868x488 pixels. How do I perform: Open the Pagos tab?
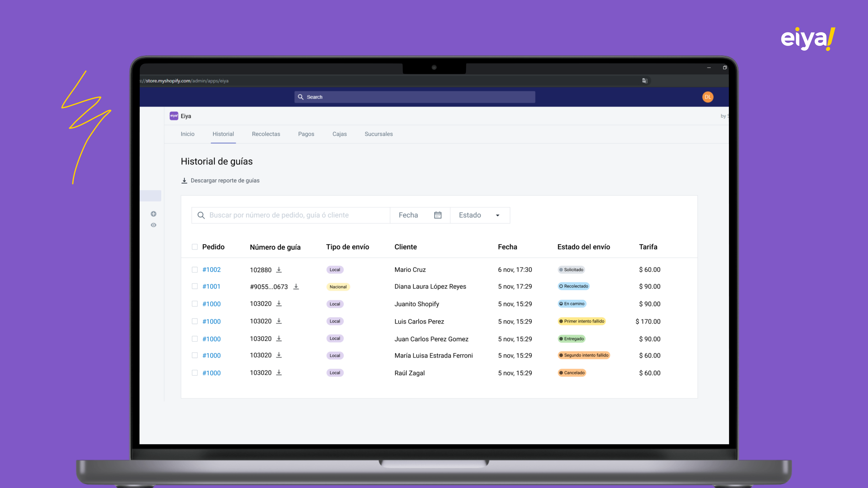(x=306, y=134)
